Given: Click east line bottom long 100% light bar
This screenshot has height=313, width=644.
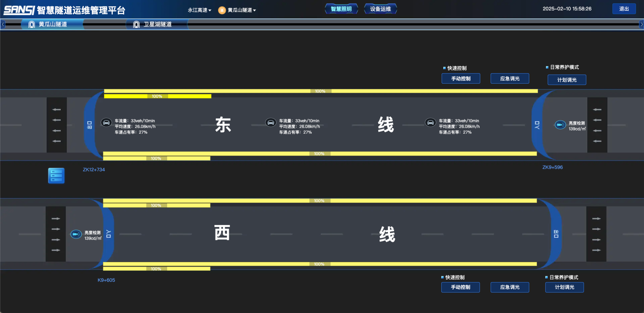Looking at the screenshot, I should click(x=320, y=153).
